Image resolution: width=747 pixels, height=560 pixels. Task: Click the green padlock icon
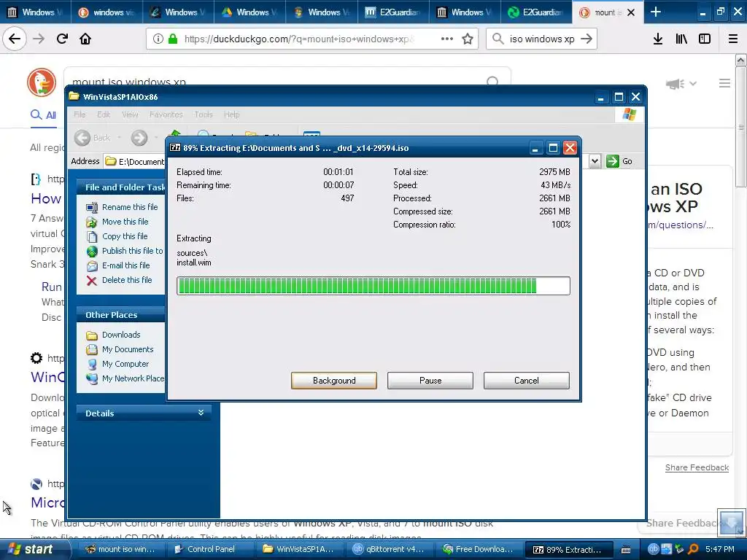coord(173,39)
